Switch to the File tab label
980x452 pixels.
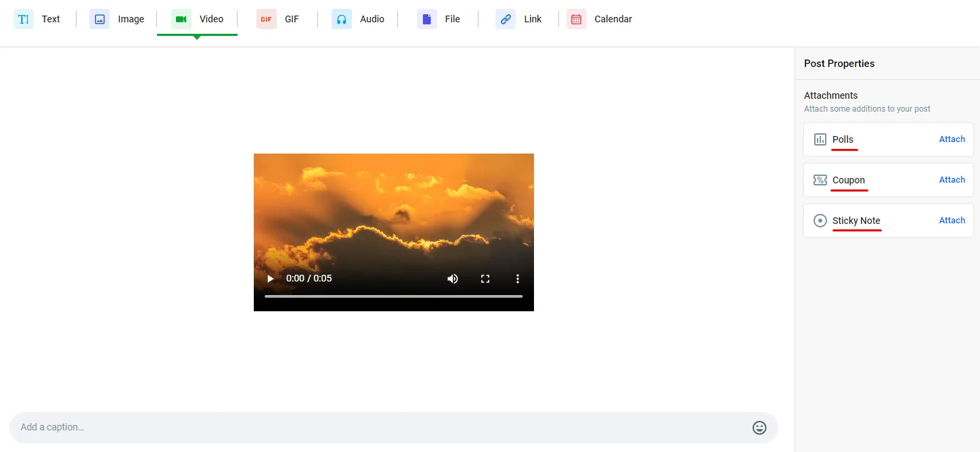tap(453, 19)
